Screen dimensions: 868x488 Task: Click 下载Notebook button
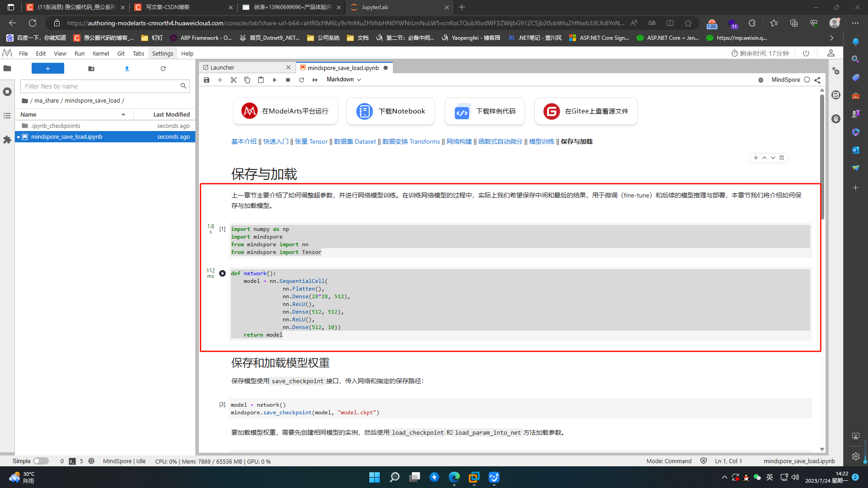pyautogui.click(x=391, y=112)
